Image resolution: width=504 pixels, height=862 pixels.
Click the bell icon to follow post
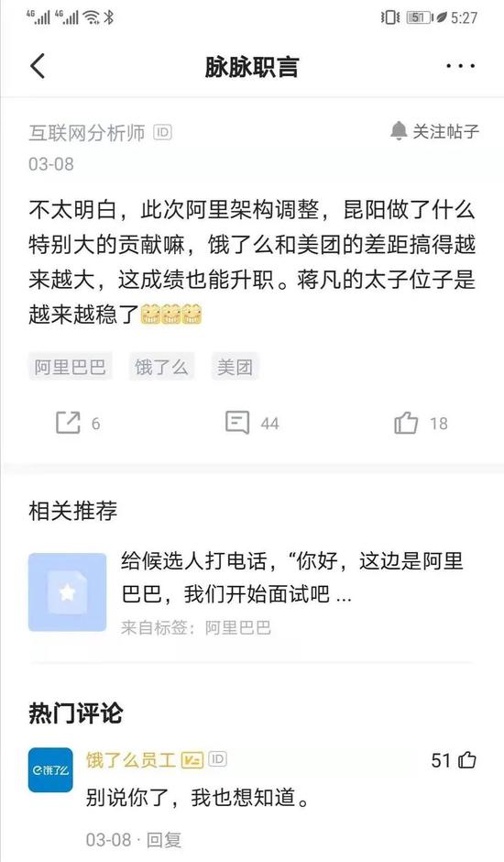398,131
